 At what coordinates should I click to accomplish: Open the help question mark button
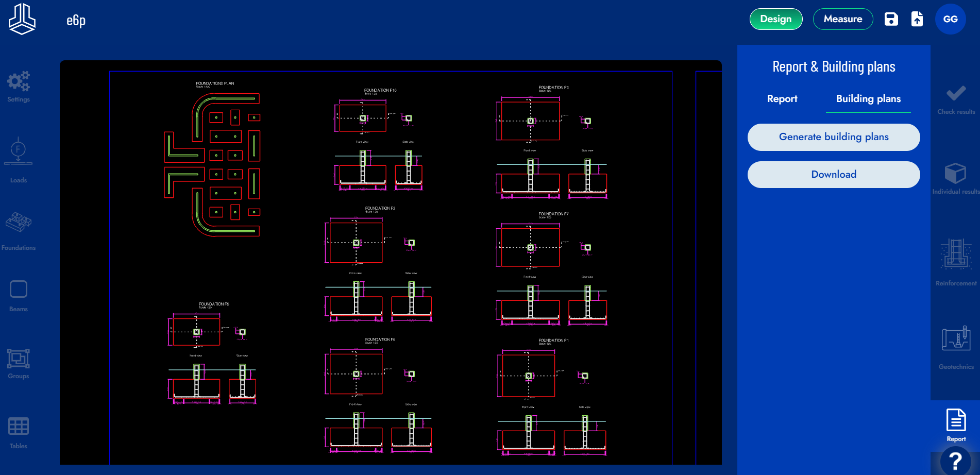point(956,461)
